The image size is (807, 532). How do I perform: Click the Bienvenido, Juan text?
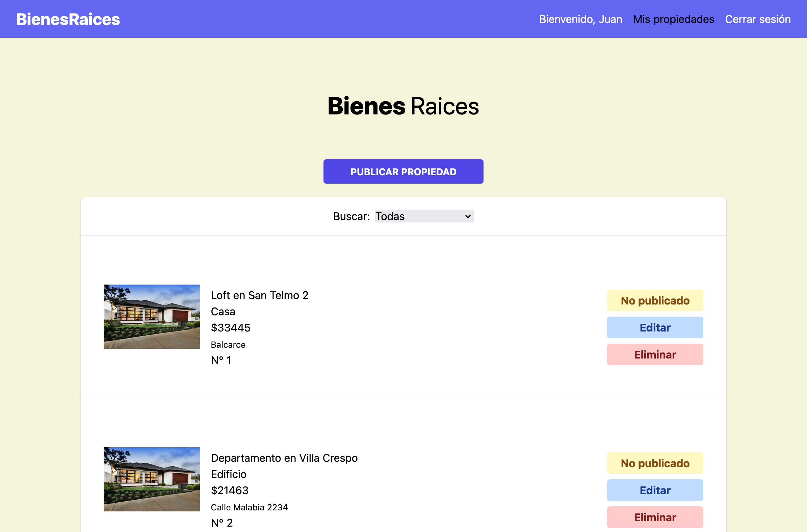(580, 19)
